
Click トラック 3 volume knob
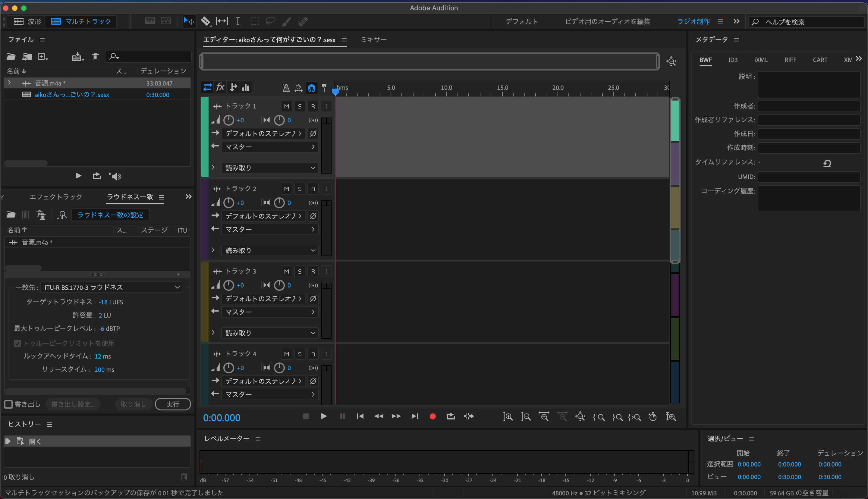tap(228, 285)
